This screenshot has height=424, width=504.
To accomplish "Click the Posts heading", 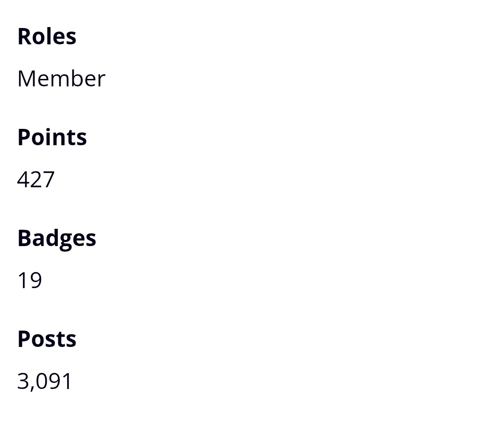I will pyautogui.click(x=47, y=339).
